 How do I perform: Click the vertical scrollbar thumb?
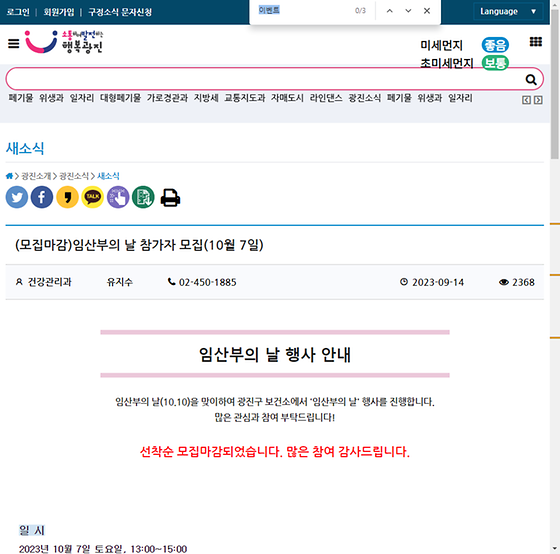[x=555, y=84]
